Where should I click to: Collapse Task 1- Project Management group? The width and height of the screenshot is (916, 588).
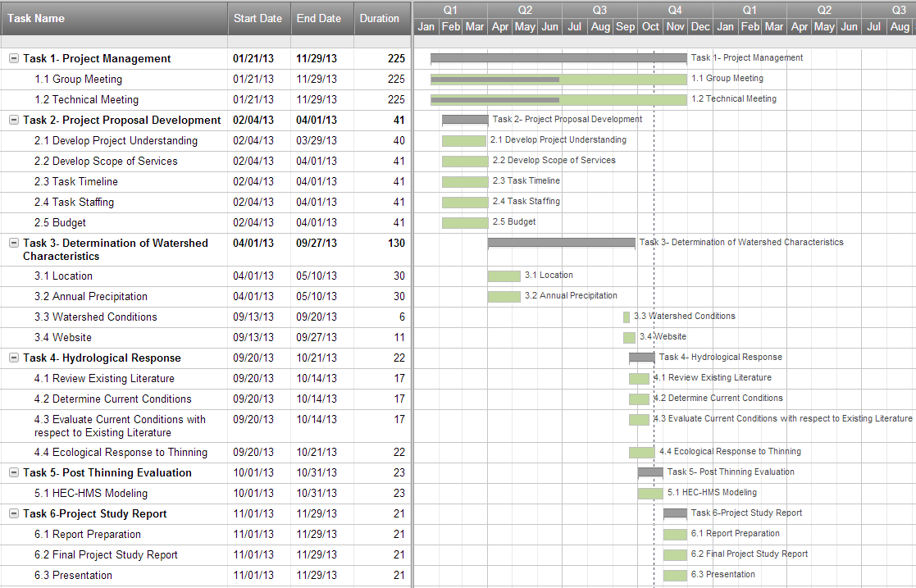[14, 58]
